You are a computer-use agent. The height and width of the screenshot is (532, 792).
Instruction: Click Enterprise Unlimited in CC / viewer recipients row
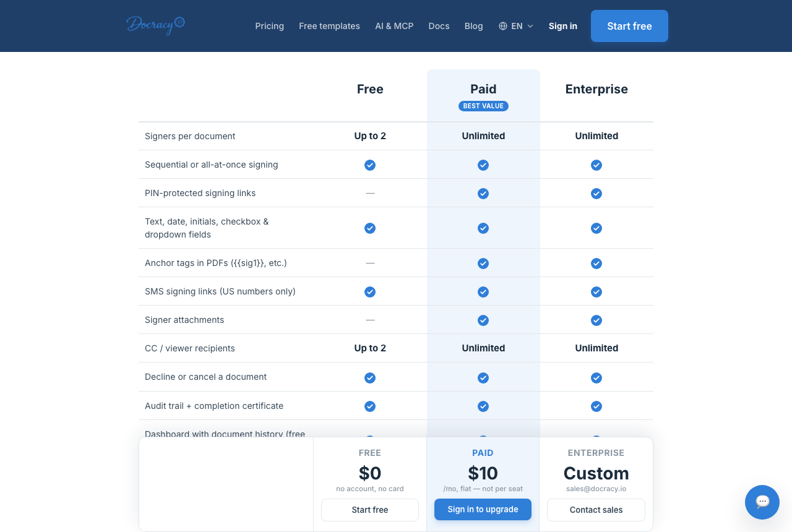596,348
